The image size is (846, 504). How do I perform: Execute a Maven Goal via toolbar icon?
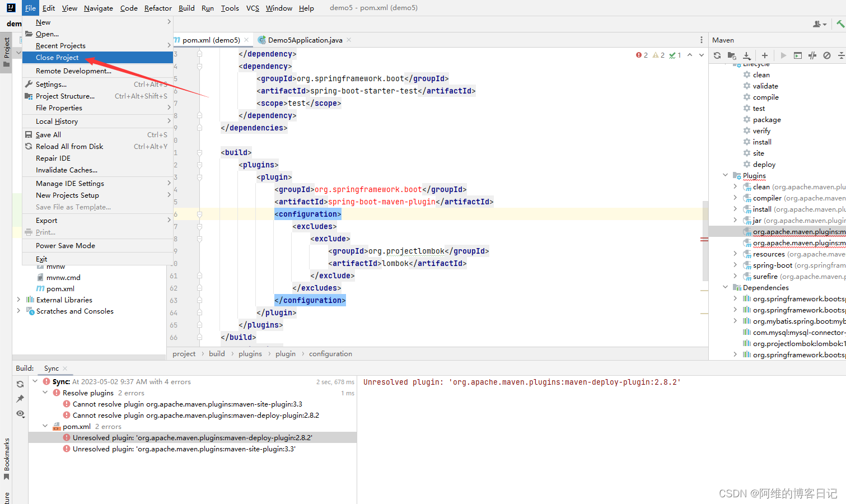click(798, 55)
